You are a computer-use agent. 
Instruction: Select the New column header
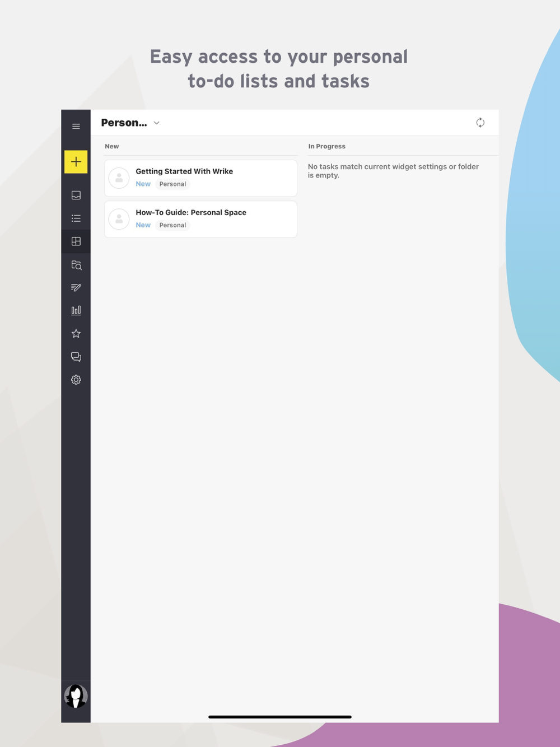(x=112, y=146)
